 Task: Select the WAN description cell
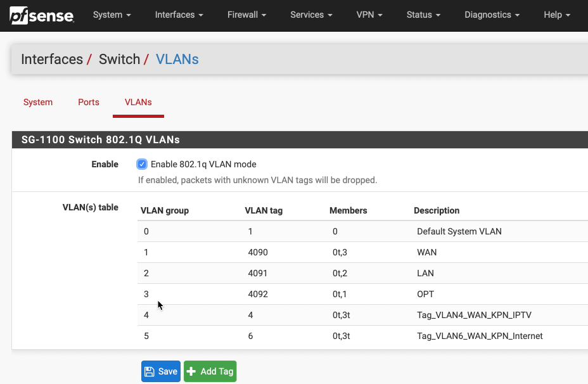point(427,252)
